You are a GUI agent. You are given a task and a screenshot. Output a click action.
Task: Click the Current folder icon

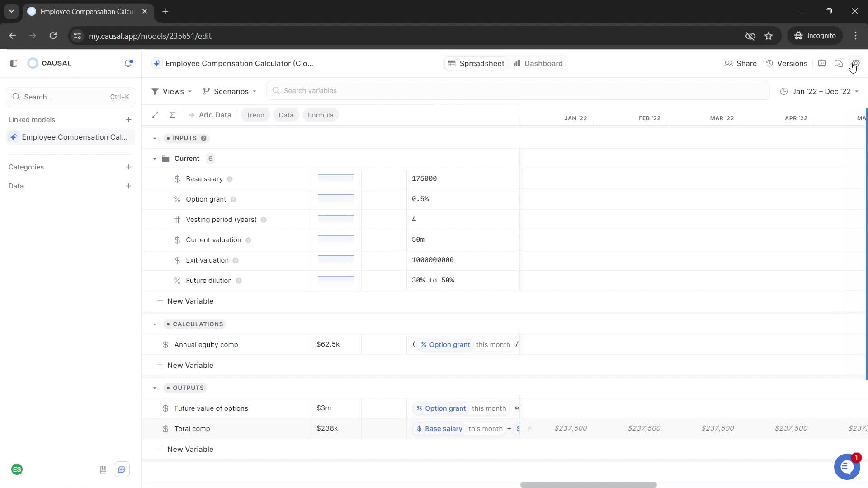[165, 159]
